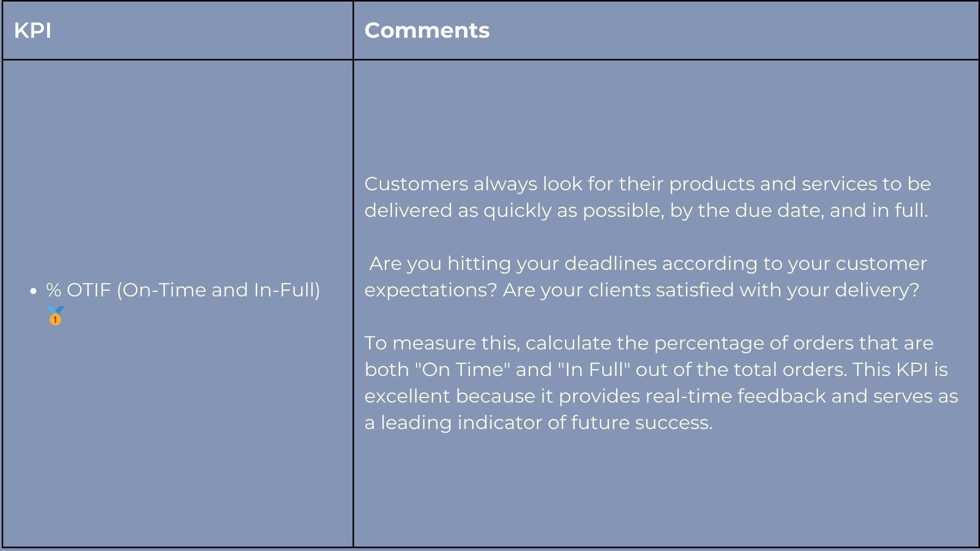The width and height of the screenshot is (980, 551).
Task: Click the quoted phrase "On Time"
Action: click(x=462, y=369)
